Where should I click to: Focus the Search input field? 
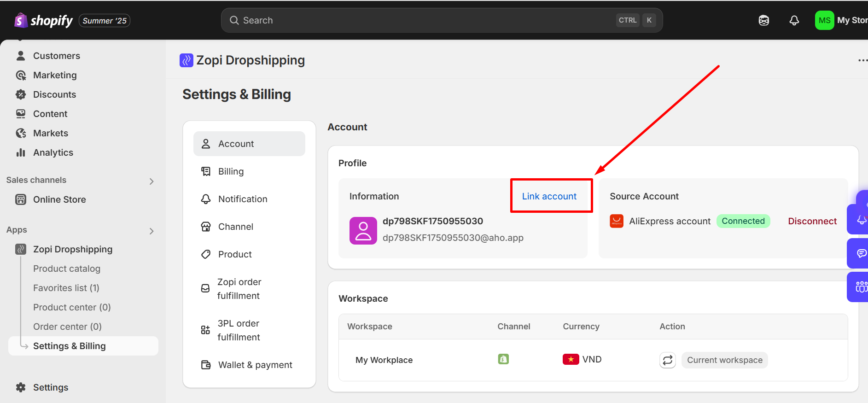442,20
